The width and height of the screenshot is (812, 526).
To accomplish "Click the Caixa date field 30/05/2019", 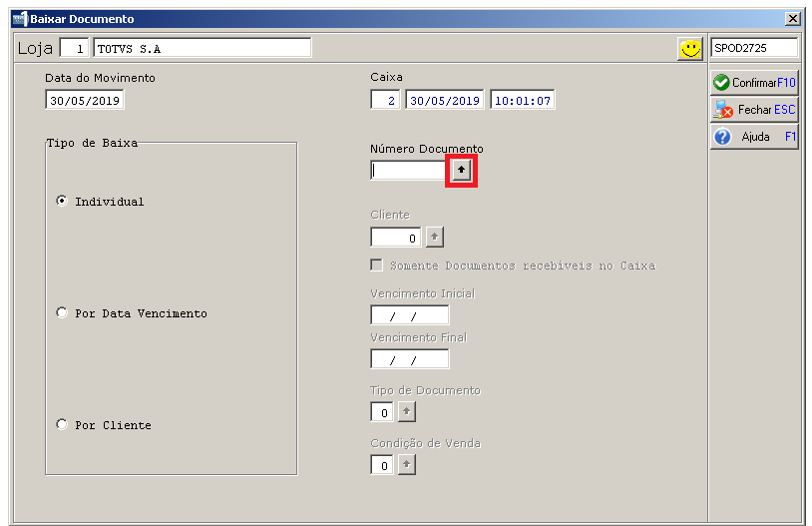I will 444,100.
